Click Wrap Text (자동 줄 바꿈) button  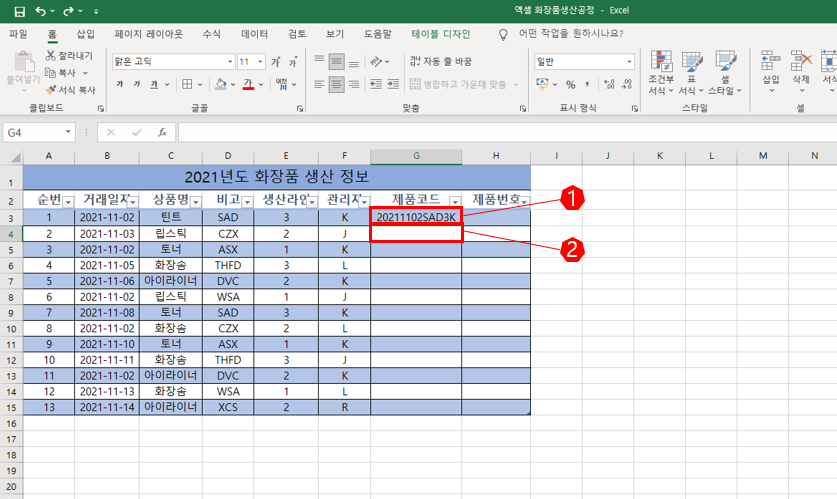pyautogui.click(x=441, y=62)
